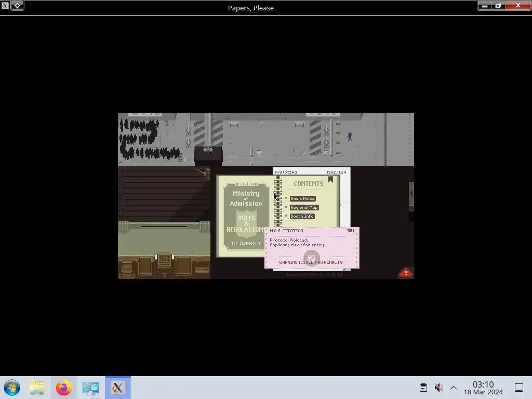Click the intercom speaker grille on desk
Viewport: 532px width, 399px height.
tap(164, 260)
